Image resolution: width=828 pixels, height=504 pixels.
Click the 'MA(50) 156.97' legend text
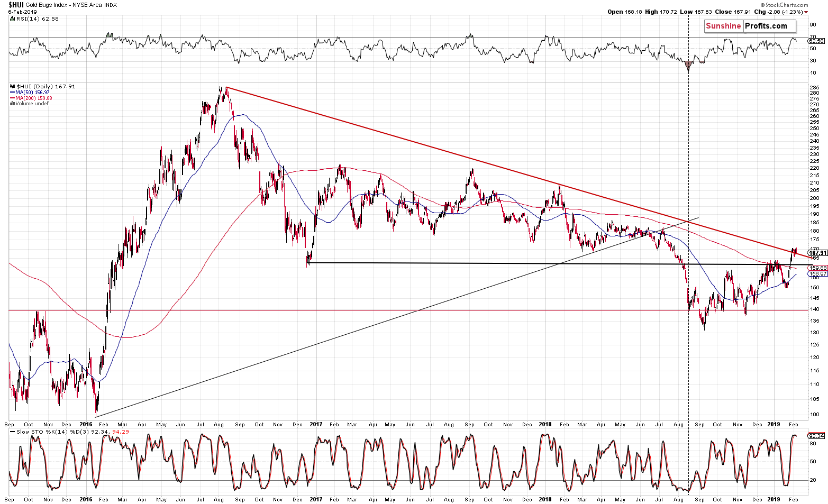(32, 93)
